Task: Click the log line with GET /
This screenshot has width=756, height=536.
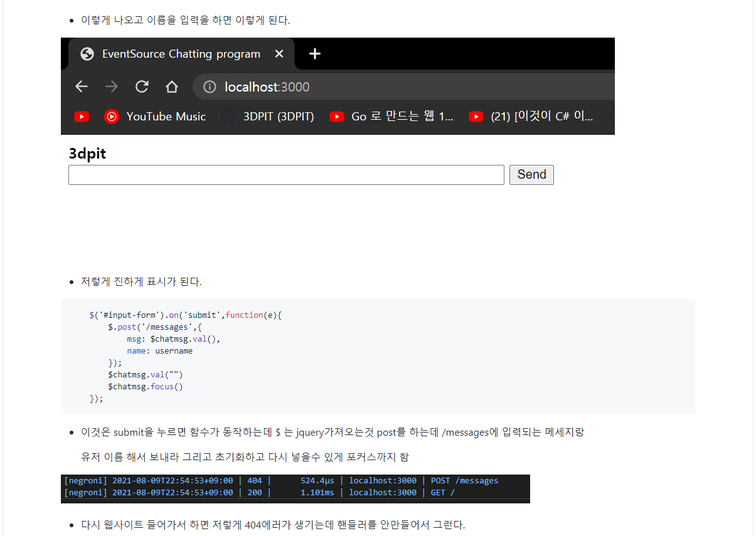Action: [259, 493]
